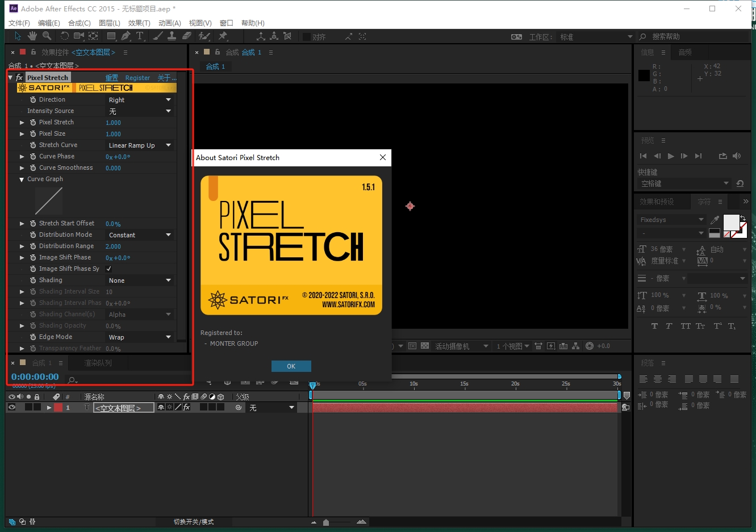This screenshot has height=532, width=756.
Task: Open the Direction dropdown set to Right
Action: tap(140, 100)
